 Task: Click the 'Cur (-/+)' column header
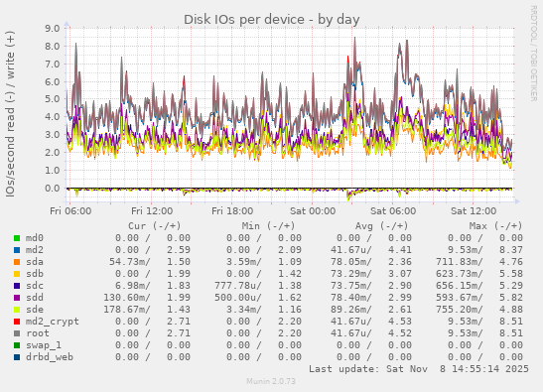[x=155, y=226]
